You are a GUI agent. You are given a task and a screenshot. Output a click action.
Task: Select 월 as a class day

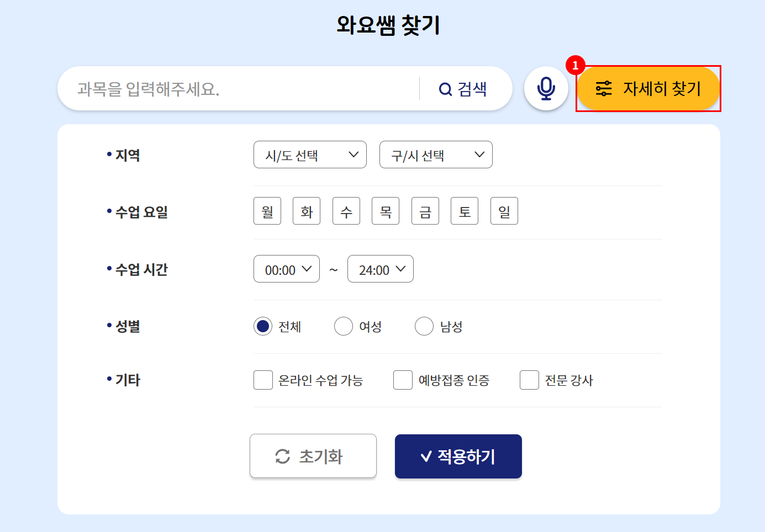(x=267, y=211)
